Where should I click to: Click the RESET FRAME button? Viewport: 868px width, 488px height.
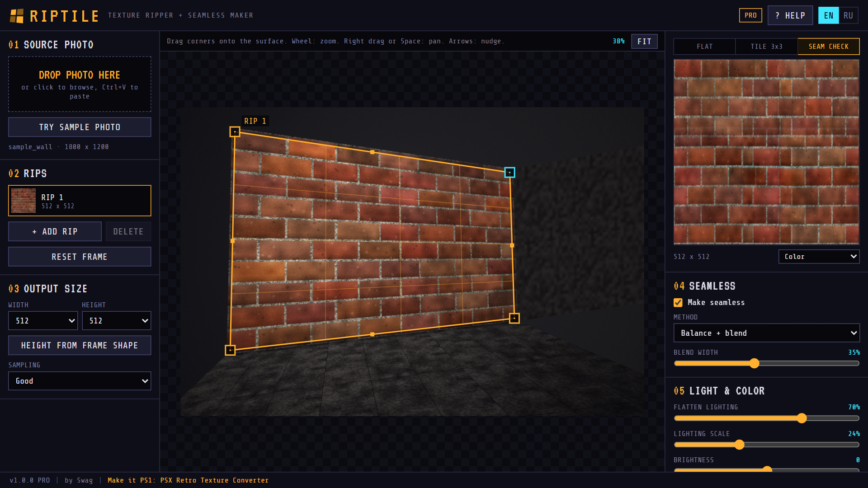pyautogui.click(x=80, y=257)
